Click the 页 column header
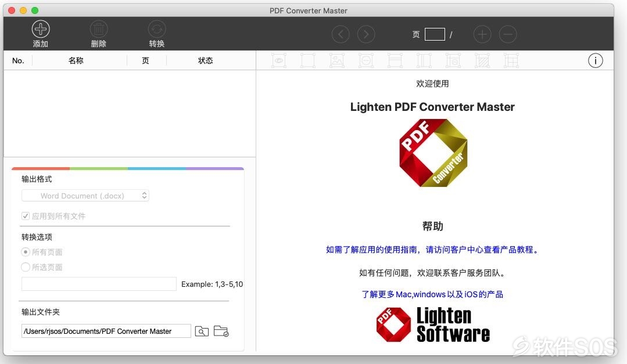Image resolution: width=627 pixels, height=364 pixels. [x=145, y=60]
